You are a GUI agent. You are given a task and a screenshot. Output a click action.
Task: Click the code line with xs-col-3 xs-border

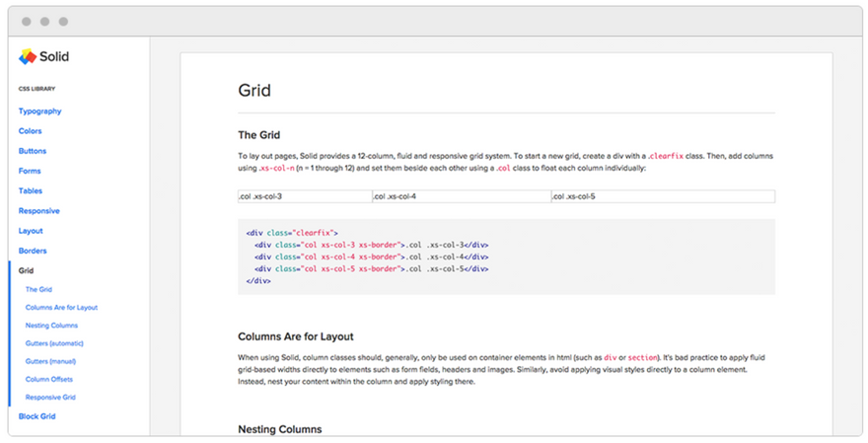tap(372, 246)
